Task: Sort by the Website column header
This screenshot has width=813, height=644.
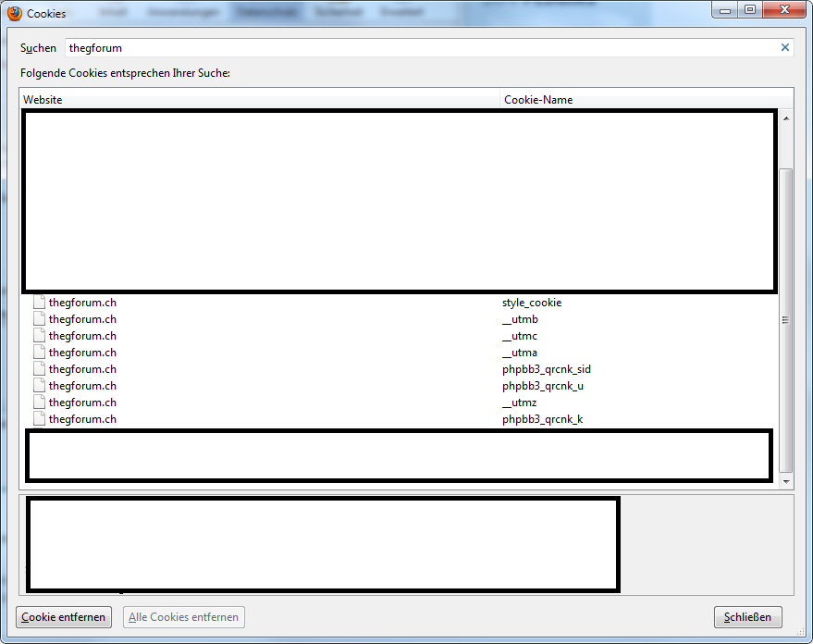Action: (260, 100)
